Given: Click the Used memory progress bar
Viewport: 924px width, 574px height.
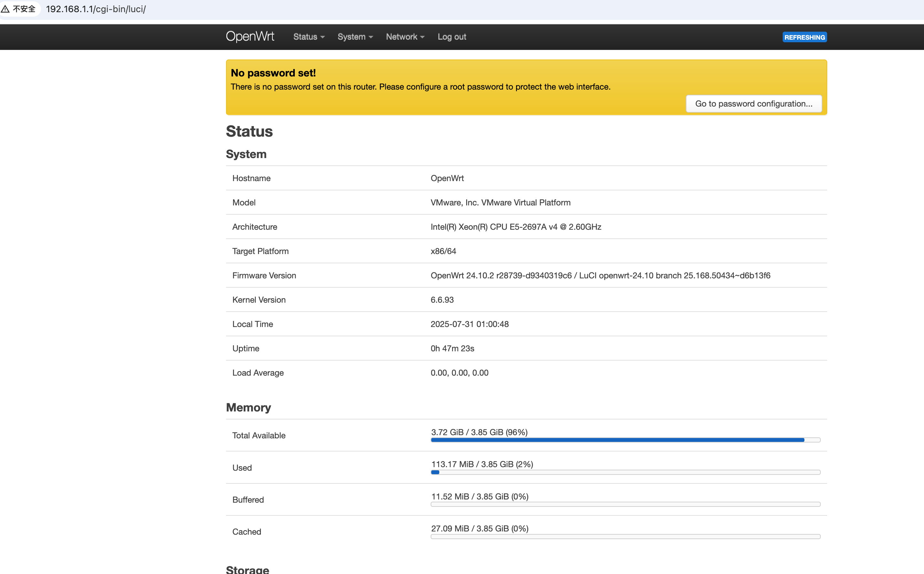Looking at the screenshot, I should point(625,472).
